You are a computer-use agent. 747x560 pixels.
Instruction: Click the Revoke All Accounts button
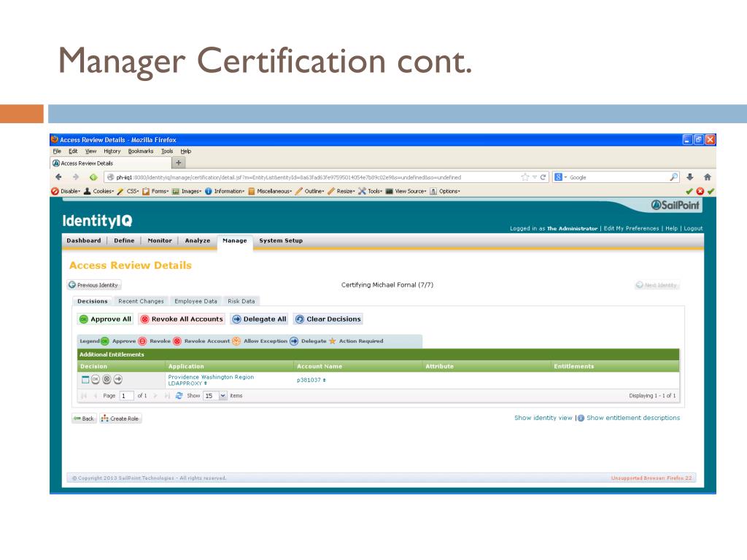(x=182, y=319)
